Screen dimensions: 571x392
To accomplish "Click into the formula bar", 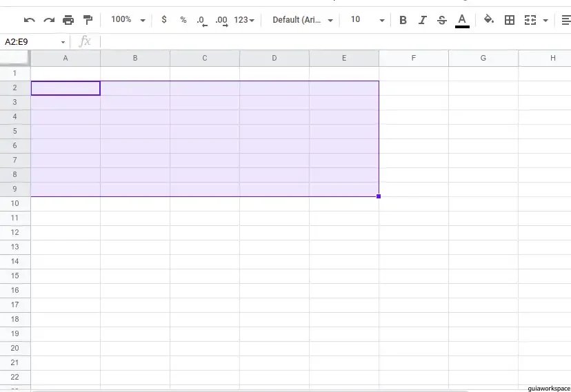I will click(335, 42).
